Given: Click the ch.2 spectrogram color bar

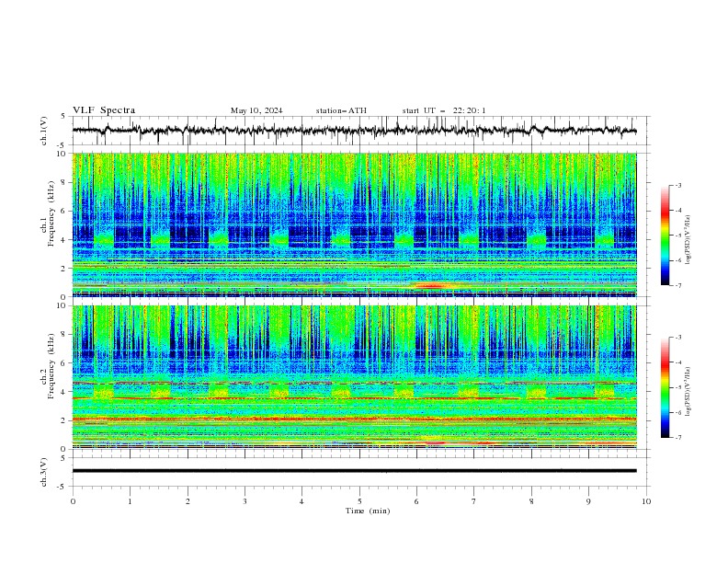Looking at the screenshot, I should [665, 387].
